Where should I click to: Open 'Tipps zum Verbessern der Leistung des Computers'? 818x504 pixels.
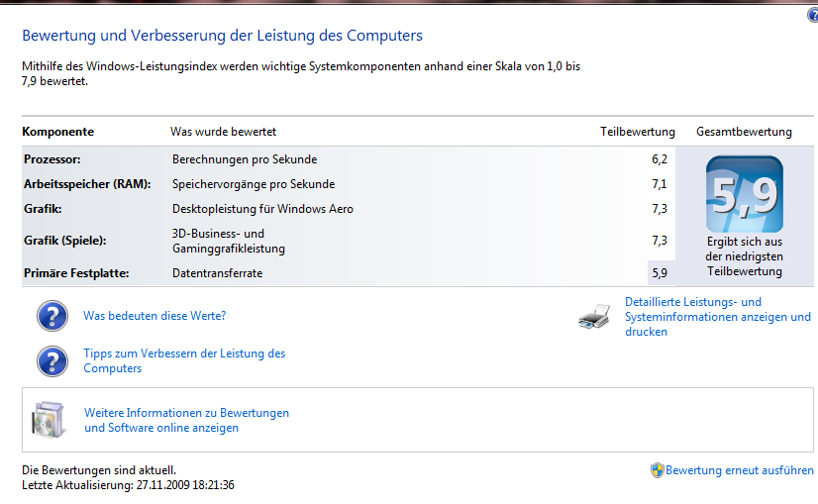click(x=184, y=360)
